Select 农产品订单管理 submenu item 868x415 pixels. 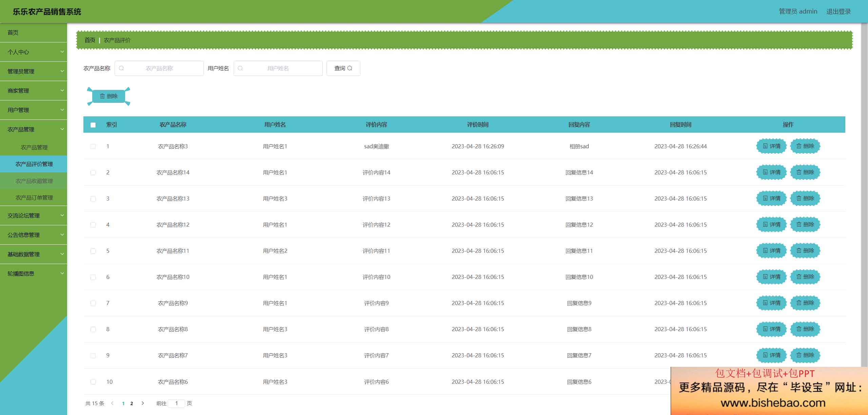34,197
